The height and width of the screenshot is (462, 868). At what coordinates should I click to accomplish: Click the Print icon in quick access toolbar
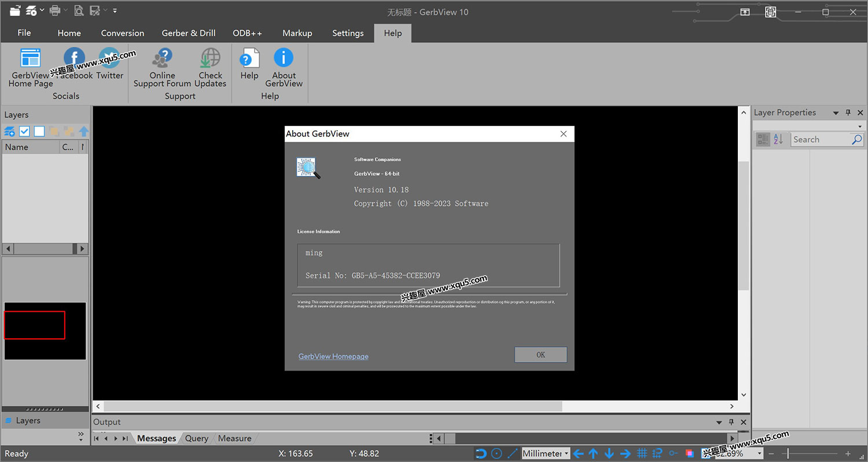tap(55, 10)
